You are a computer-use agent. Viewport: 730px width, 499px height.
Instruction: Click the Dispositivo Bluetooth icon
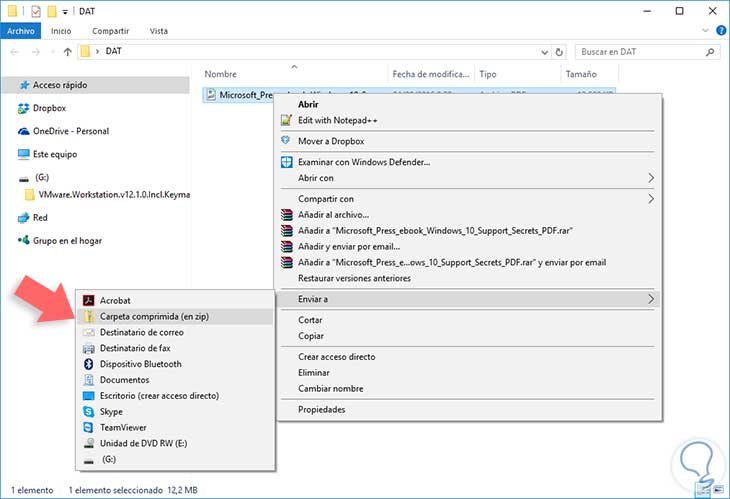[x=89, y=364]
